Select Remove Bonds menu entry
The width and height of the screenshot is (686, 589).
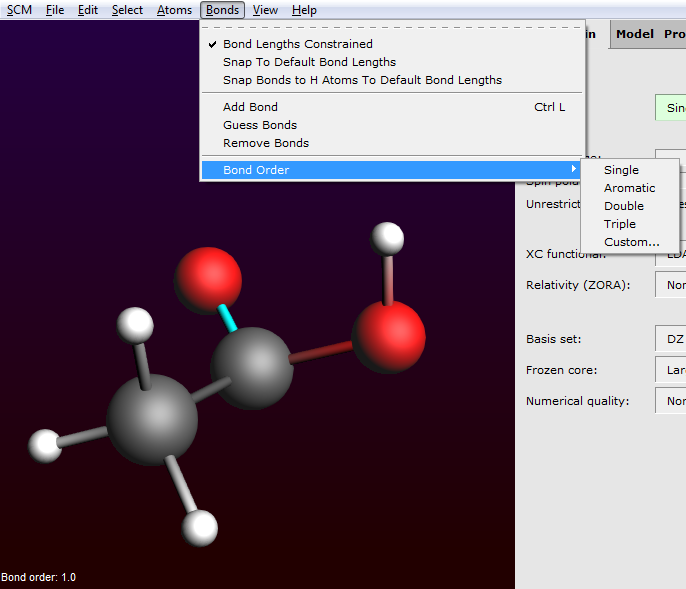click(x=392, y=143)
